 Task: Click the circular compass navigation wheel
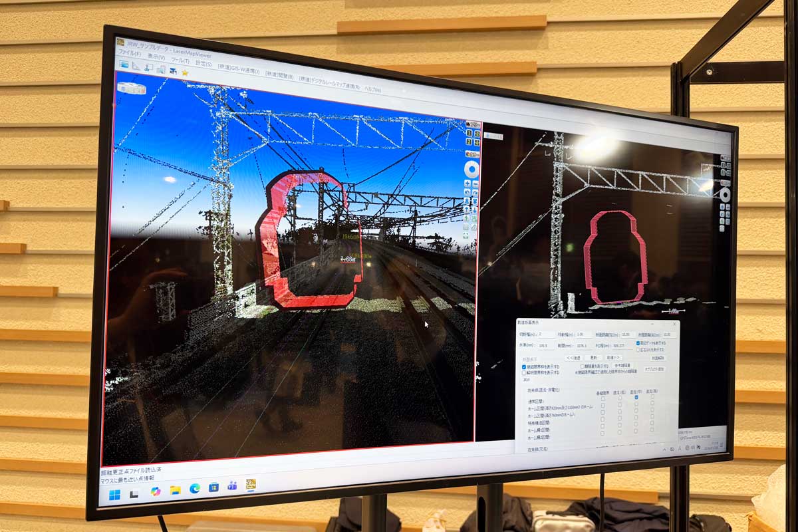[x=471, y=168]
